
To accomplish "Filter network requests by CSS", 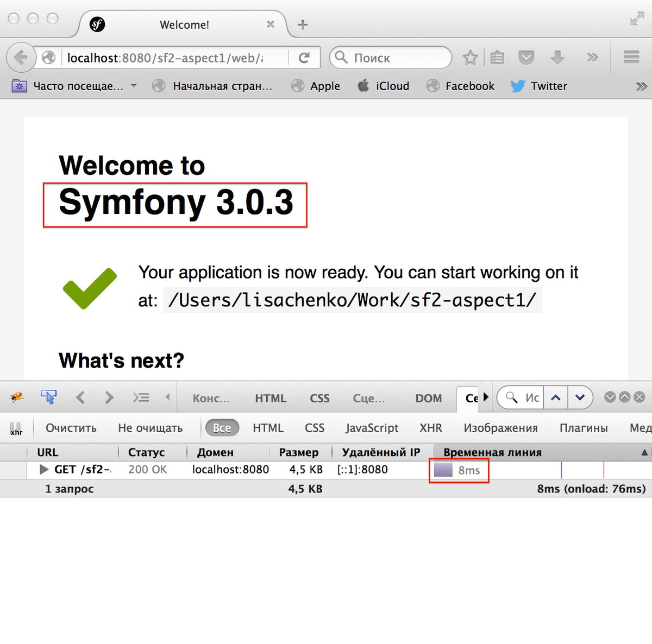I will [315, 428].
